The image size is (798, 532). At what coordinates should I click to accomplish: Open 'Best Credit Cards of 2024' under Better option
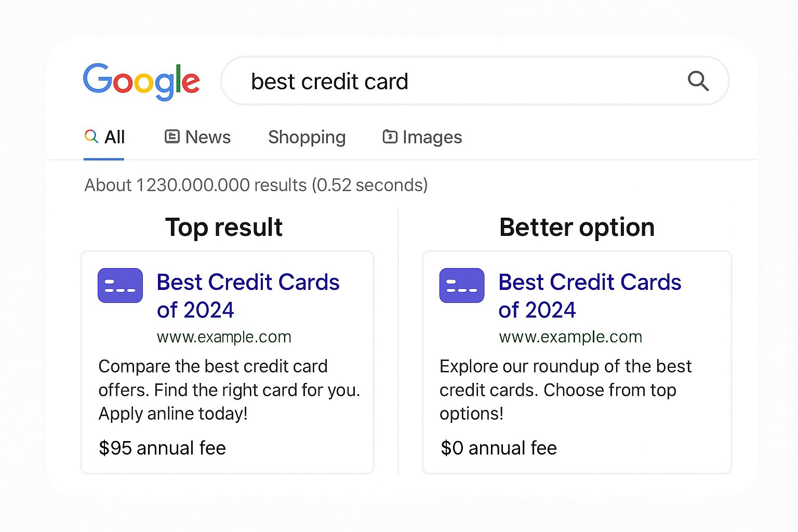tap(589, 296)
